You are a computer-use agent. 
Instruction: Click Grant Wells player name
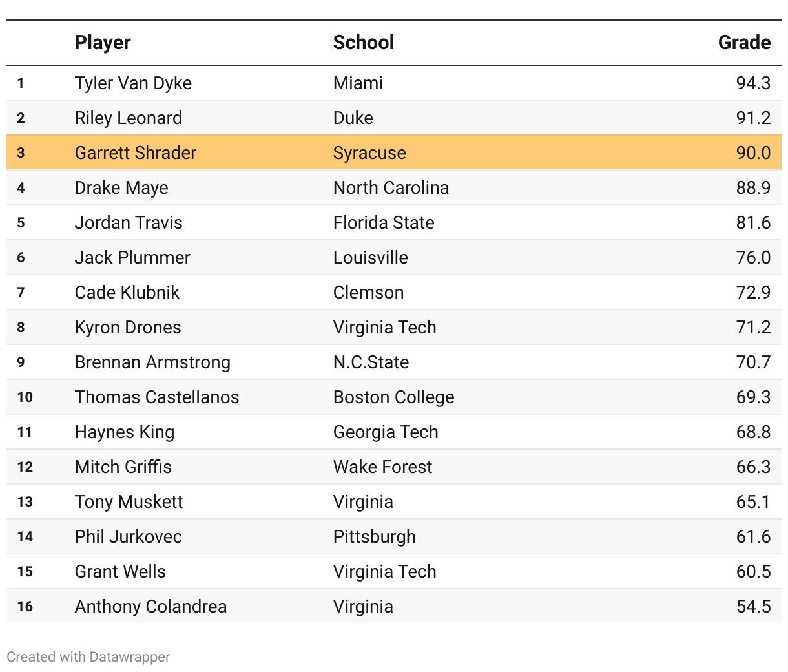[x=120, y=572]
